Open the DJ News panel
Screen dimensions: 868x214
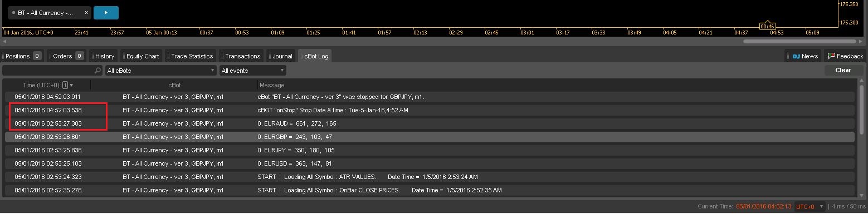coord(803,56)
